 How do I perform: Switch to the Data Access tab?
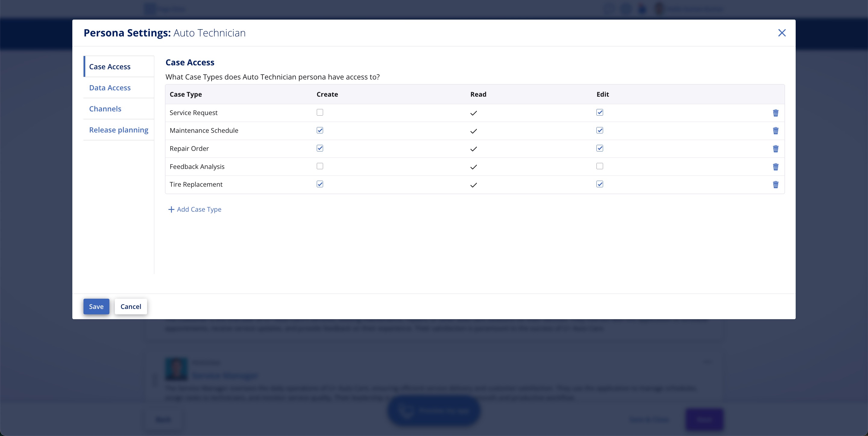click(x=110, y=88)
